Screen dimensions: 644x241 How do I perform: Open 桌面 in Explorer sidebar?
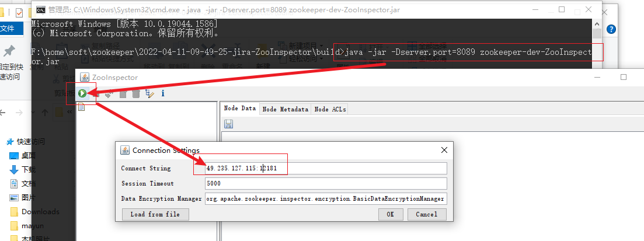(x=23, y=156)
